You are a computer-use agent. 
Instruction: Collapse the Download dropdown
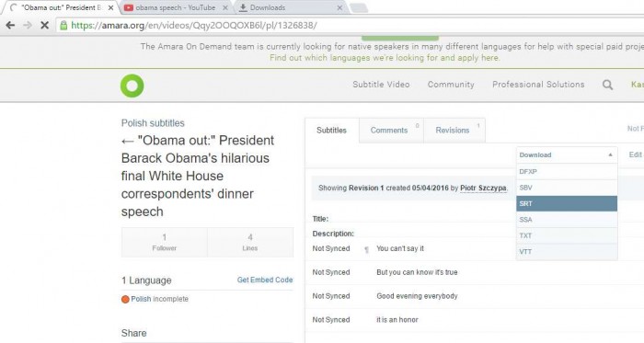tap(567, 155)
